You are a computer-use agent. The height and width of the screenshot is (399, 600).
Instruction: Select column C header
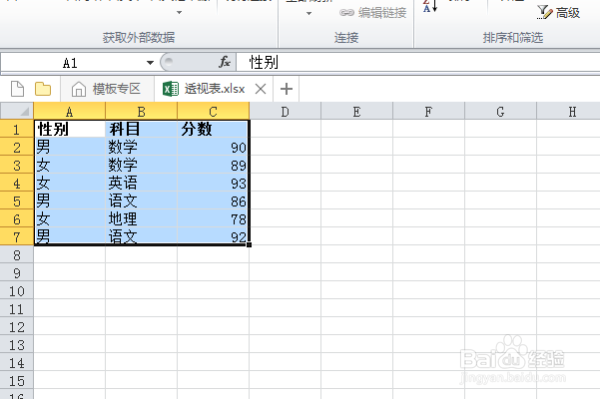point(213,112)
